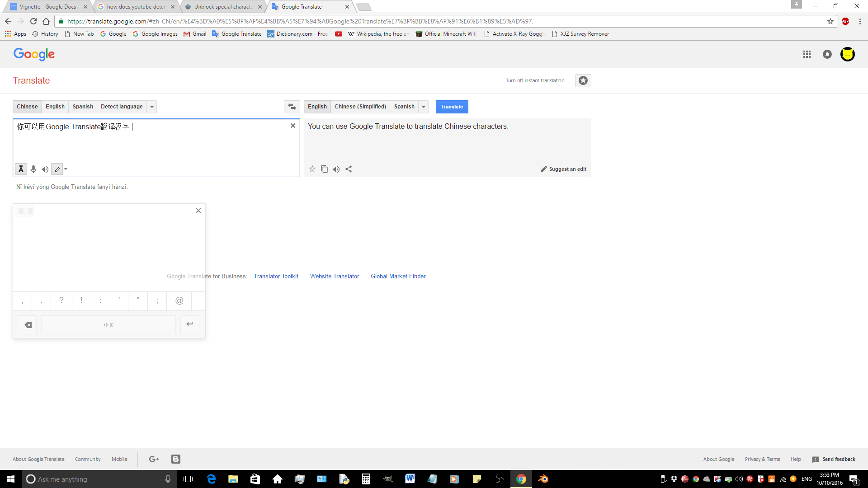868x488 pixels.
Task: Open Privacy & Terms footer link
Action: (x=763, y=459)
